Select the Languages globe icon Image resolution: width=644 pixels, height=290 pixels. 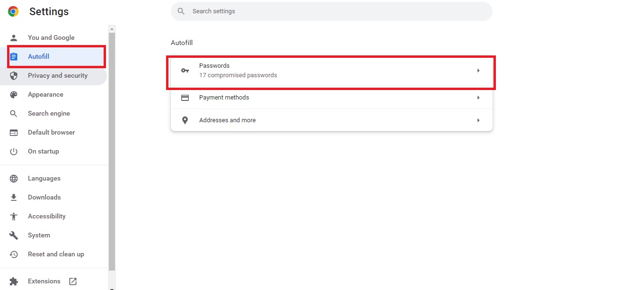click(x=13, y=178)
